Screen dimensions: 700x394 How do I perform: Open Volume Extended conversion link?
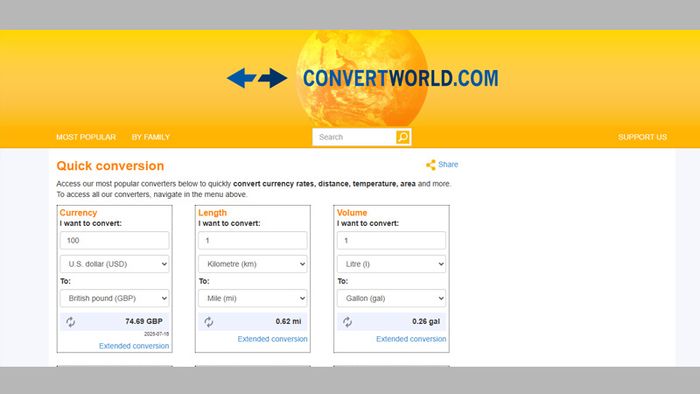coord(411,339)
